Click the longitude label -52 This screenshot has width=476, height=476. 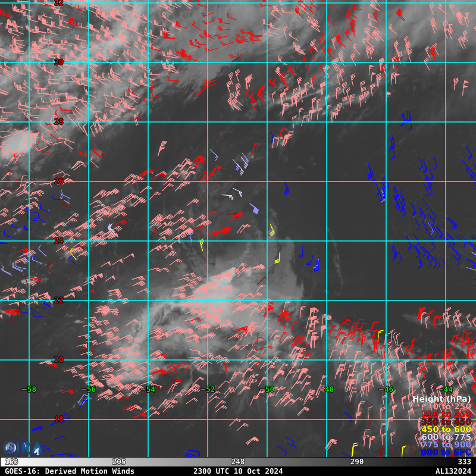point(208,389)
